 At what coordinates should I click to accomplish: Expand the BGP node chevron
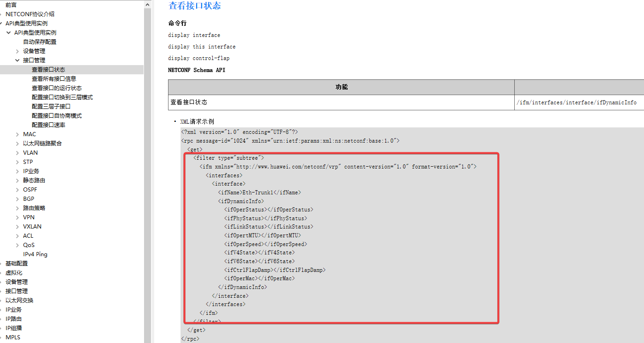pos(18,199)
